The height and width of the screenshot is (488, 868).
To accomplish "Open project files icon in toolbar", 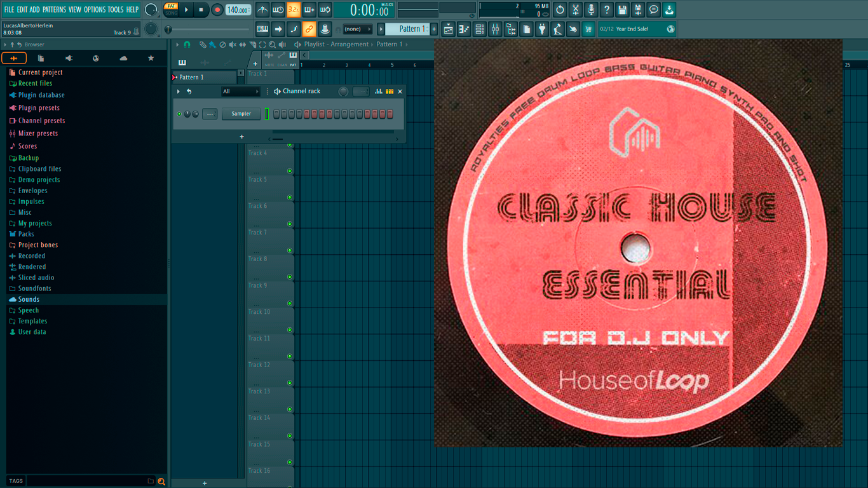I will tap(526, 29).
